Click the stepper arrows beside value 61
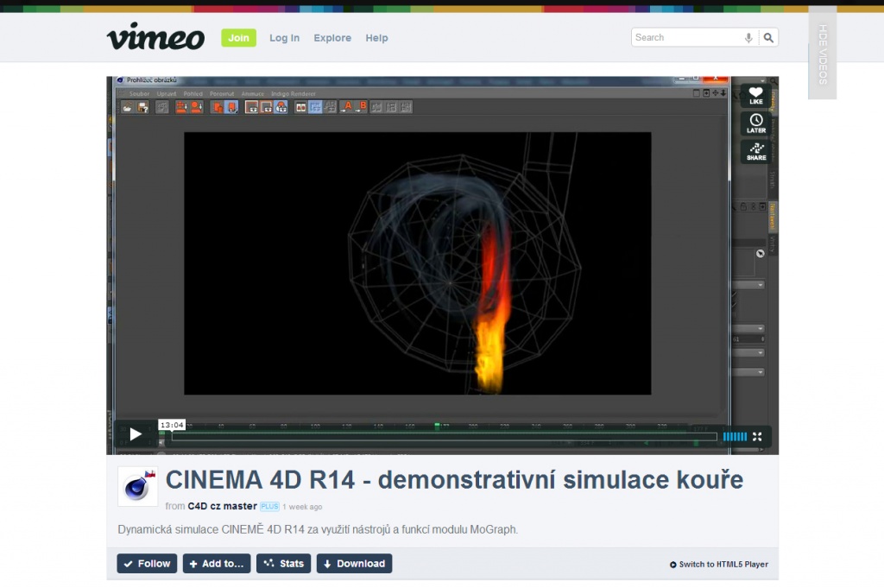Image resolution: width=884 pixels, height=588 pixels. pos(762,339)
